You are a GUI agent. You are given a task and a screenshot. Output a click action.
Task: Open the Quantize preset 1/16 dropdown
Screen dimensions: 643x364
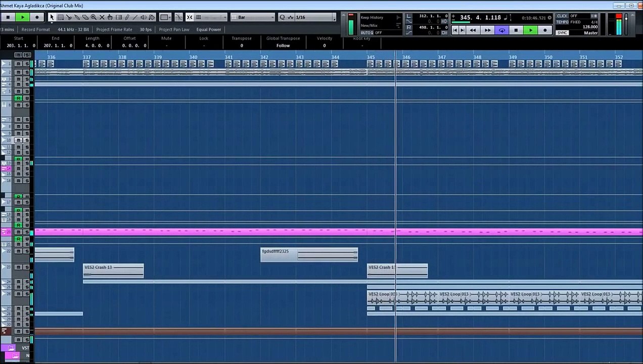point(315,17)
